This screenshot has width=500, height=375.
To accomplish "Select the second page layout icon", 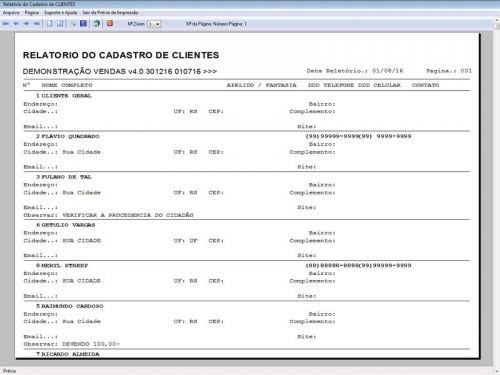I will coord(60,24).
